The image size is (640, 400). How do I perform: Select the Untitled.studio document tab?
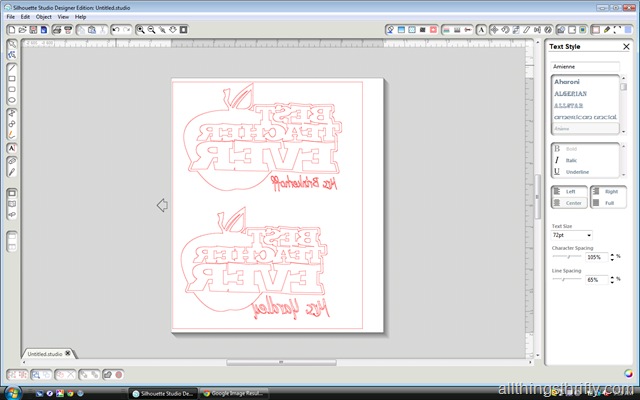[45, 354]
